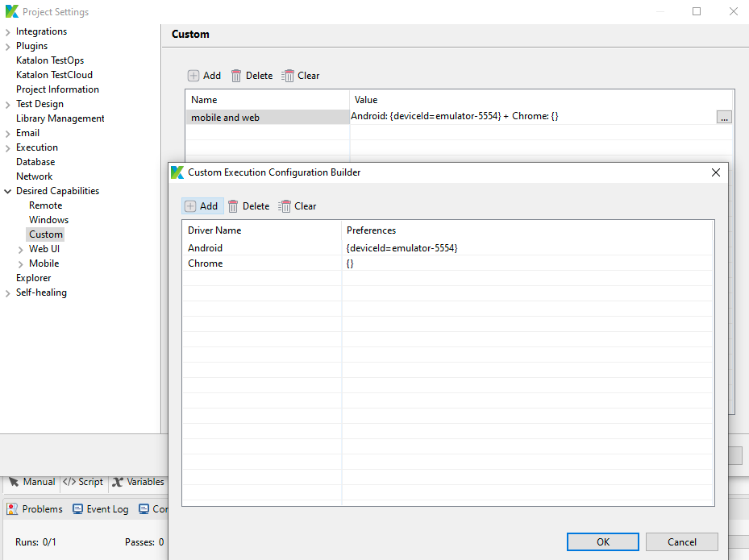Switch to the Manual tab
Image resolution: width=749 pixels, height=560 pixels.
tap(32, 482)
